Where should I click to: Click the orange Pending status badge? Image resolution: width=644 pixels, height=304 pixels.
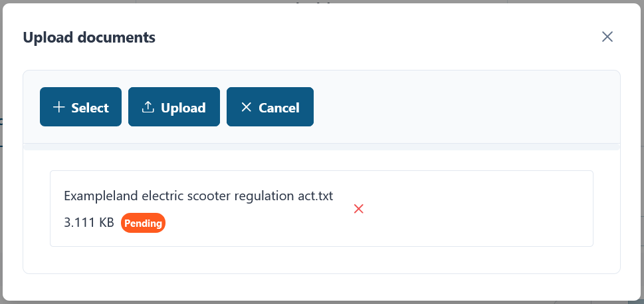pos(143,223)
